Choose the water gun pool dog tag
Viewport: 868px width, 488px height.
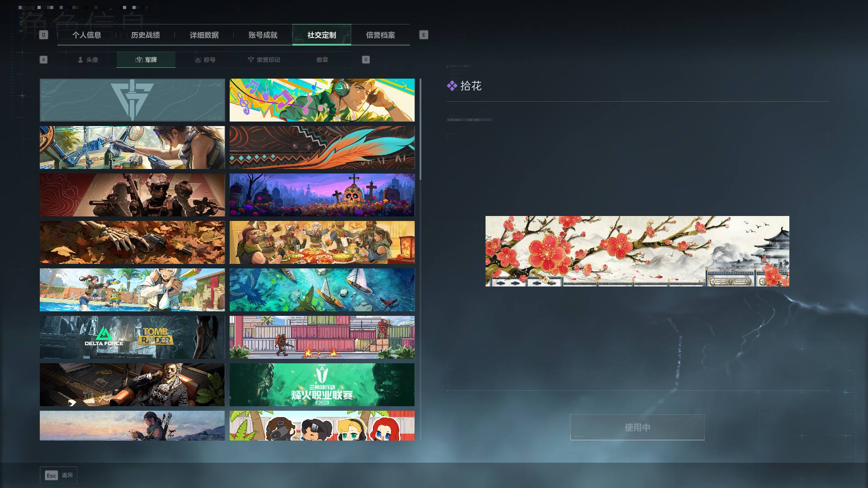point(132,290)
